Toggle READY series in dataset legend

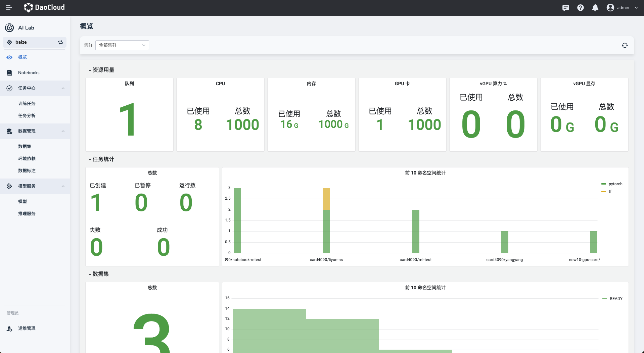click(x=612, y=299)
